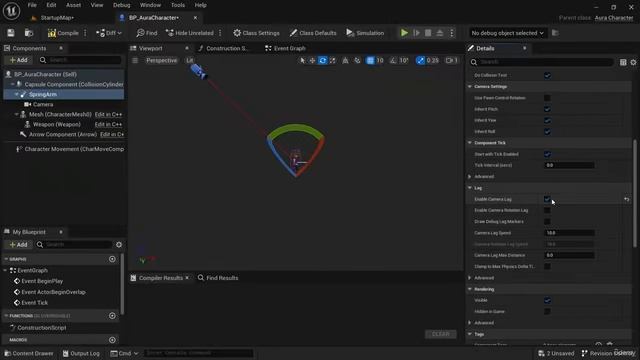640x360 pixels.
Task: Open the Details panel settings gear
Action: pos(633,62)
